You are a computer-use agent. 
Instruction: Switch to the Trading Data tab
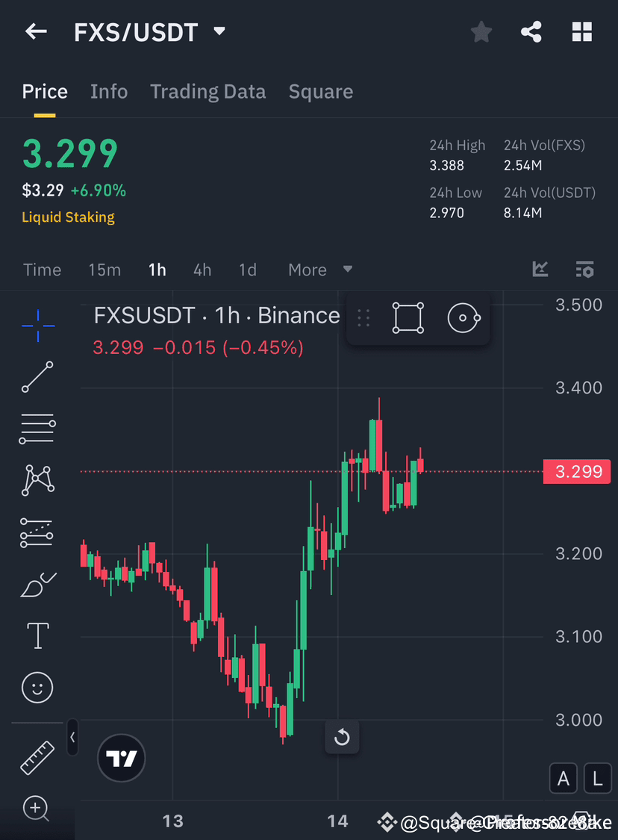[x=207, y=91]
